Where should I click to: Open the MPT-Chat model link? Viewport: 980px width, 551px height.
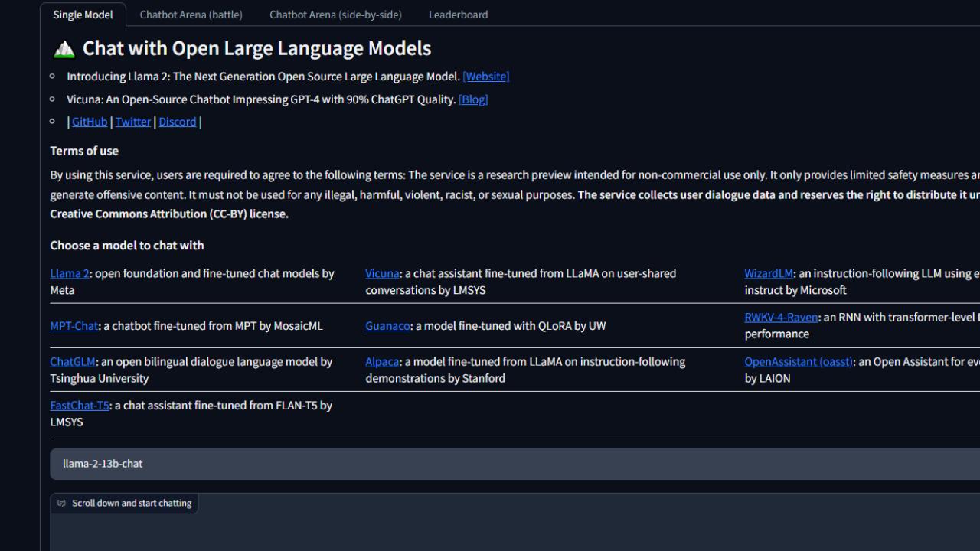coord(74,326)
